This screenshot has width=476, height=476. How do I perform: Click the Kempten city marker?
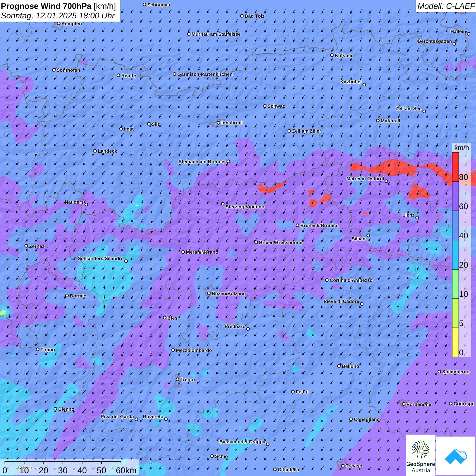pos(58,23)
